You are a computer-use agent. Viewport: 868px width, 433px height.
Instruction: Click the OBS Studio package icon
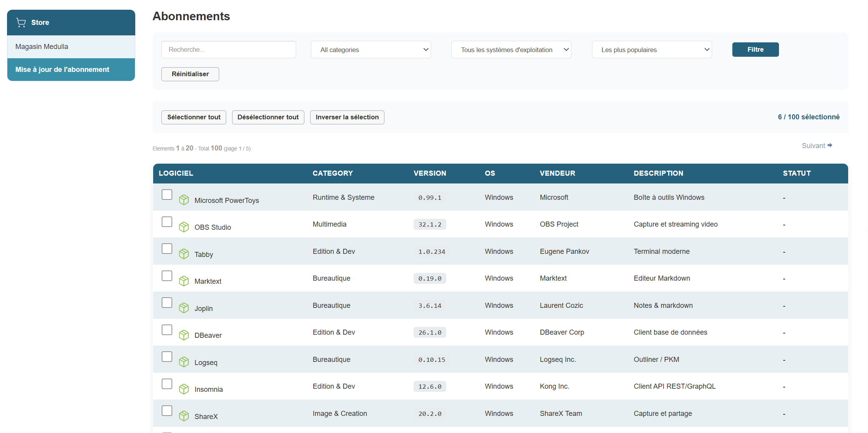point(184,227)
